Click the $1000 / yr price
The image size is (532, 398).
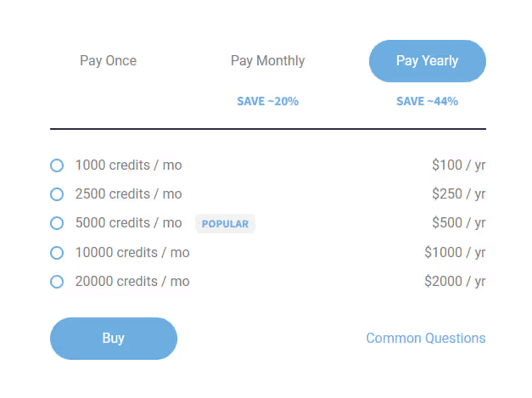point(455,253)
